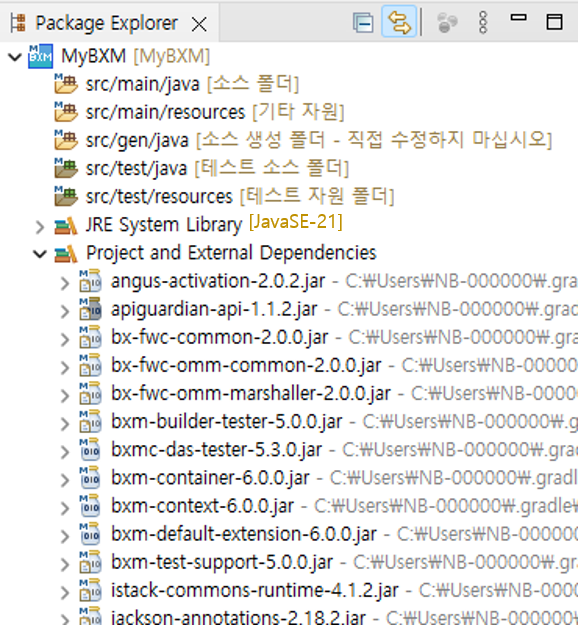578x625 pixels.
Task: Expand JRE System Library node
Action: [x=39, y=227]
